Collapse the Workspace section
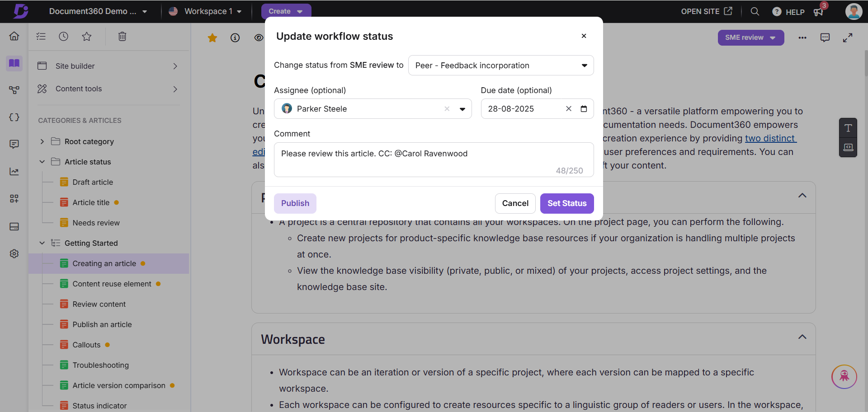Screen dimensions: 868x412 pyautogui.click(x=802, y=337)
